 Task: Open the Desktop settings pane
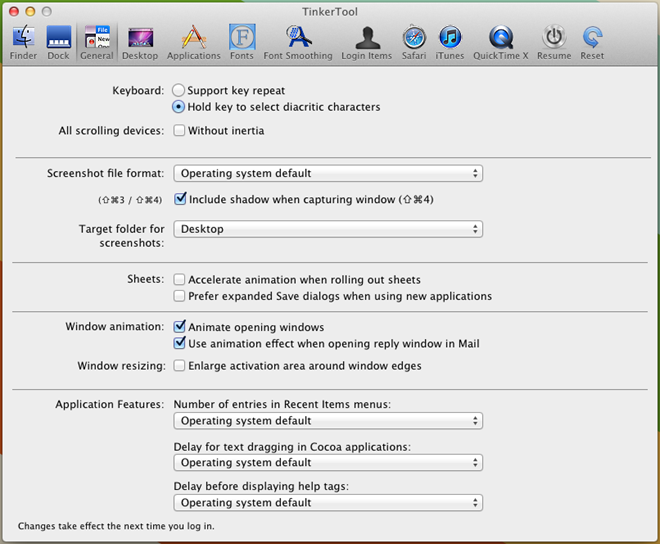(140, 42)
